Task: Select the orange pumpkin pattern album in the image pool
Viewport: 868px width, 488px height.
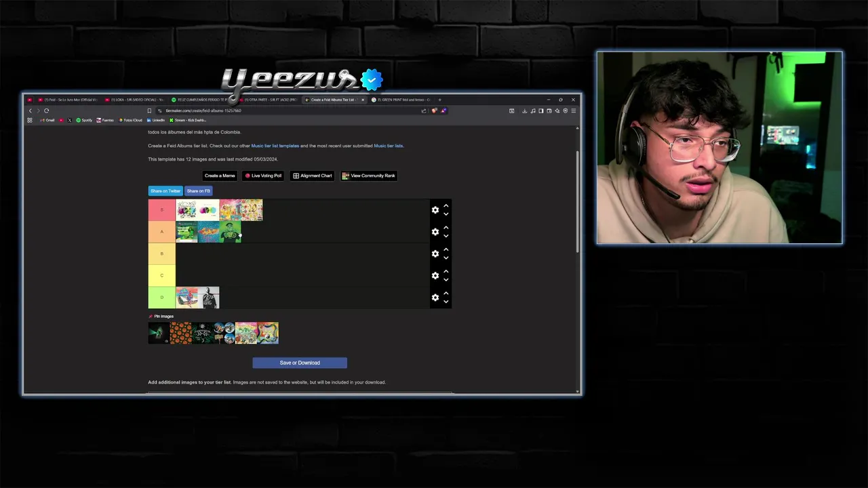Action: point(181,333)
